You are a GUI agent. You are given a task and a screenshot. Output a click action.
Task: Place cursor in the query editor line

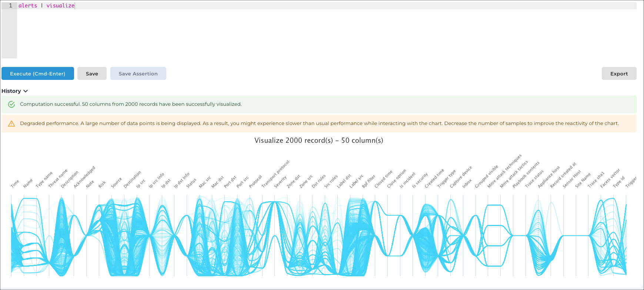[326, 6]
